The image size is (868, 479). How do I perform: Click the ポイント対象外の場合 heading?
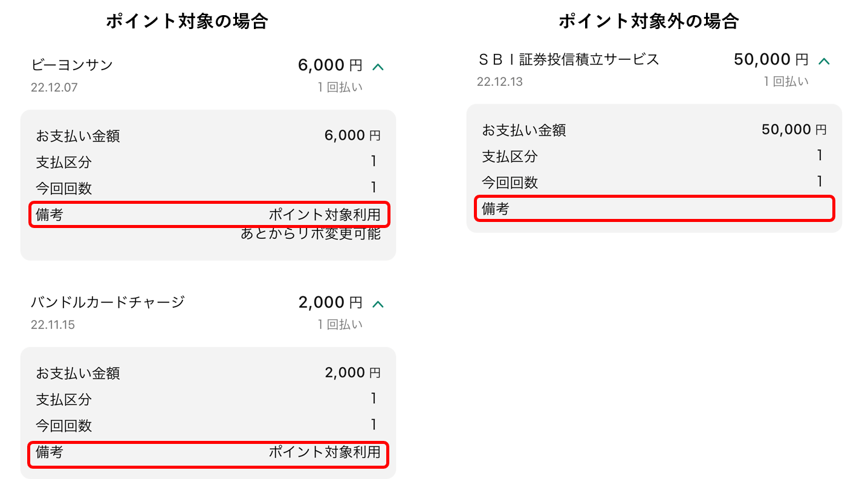(649, 19)
